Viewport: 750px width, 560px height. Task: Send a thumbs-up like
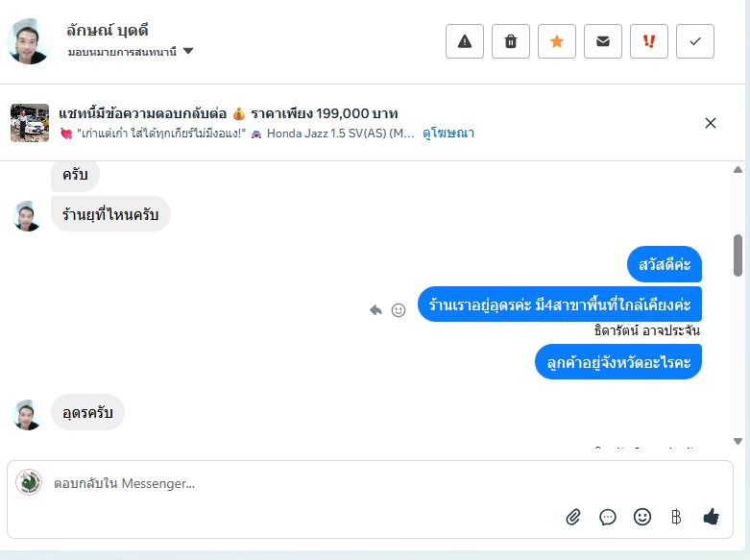(x=712, y=517)
